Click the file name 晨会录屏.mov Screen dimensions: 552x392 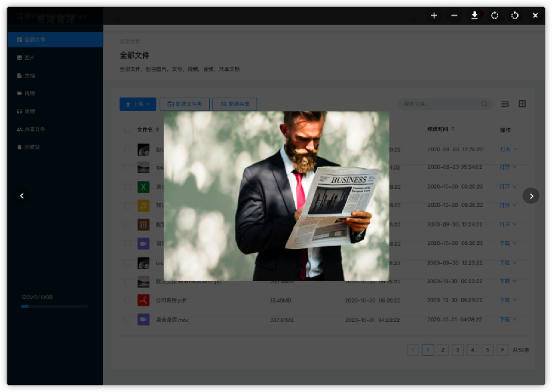(172, 319)
